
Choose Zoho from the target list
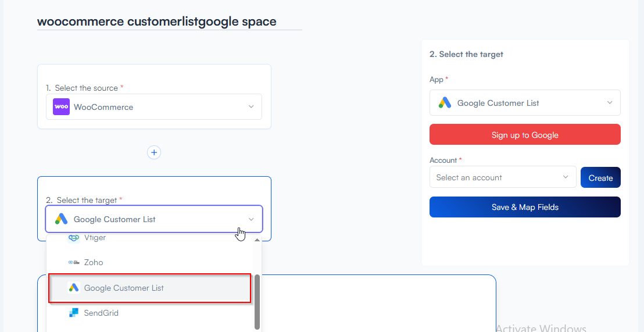[94, 262]
